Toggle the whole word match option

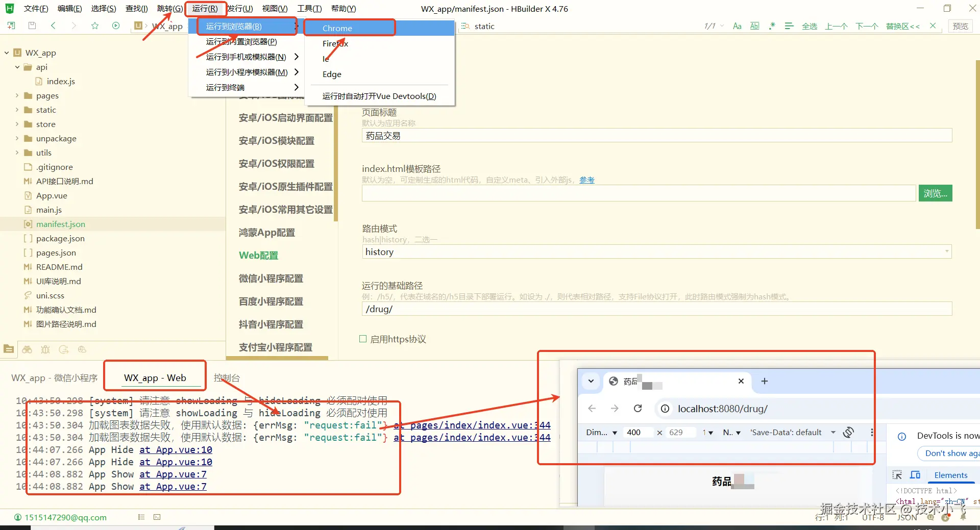click(754, 26)
